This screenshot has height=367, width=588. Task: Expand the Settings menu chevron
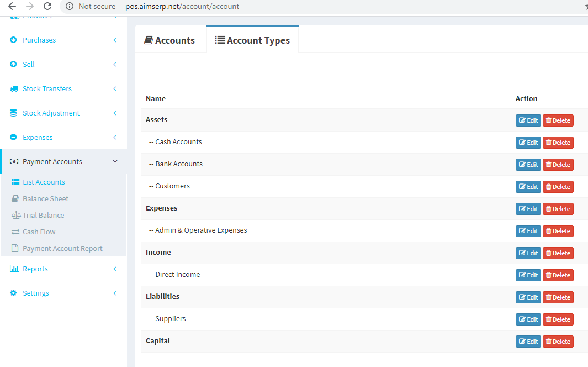coord(115,293)
